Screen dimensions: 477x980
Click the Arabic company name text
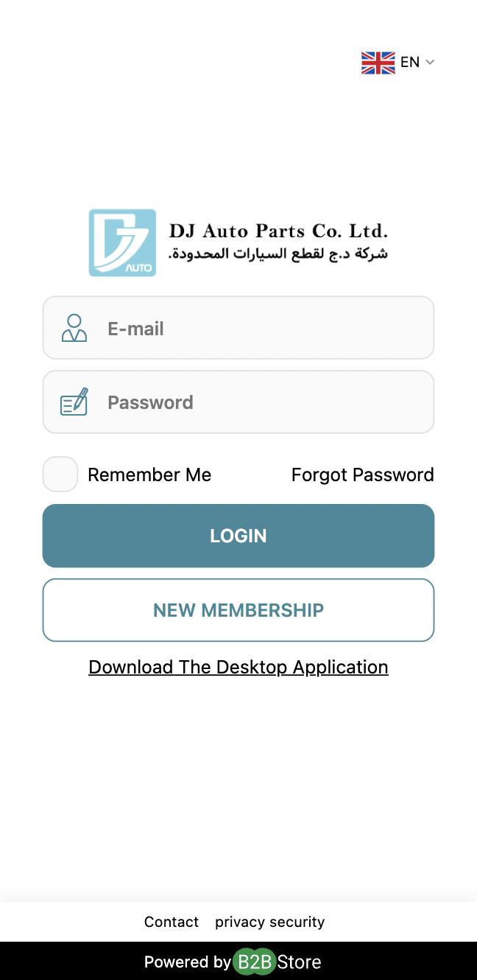click(x=278, y=253)
